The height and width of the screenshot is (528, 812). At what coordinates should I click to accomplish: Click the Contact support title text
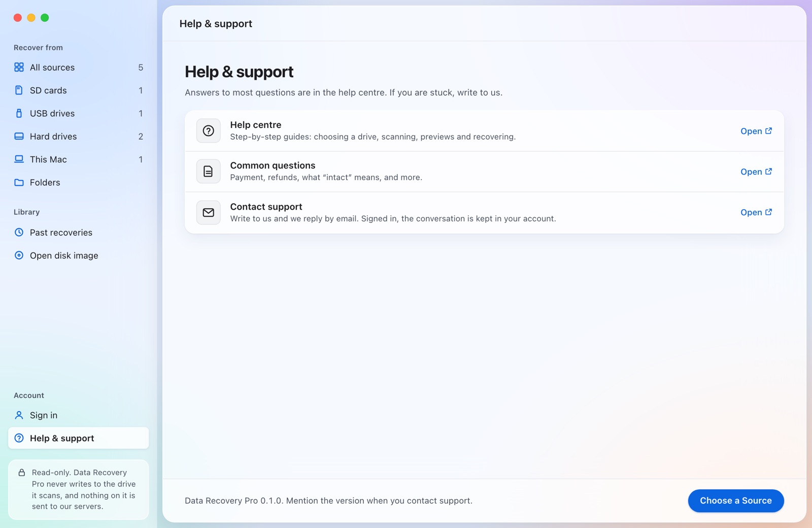pos(266,207)
